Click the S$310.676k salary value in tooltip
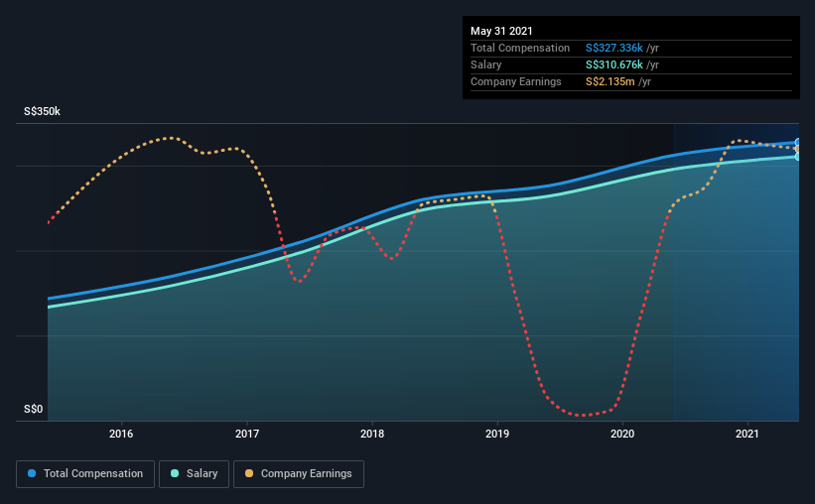 point(613,64)
